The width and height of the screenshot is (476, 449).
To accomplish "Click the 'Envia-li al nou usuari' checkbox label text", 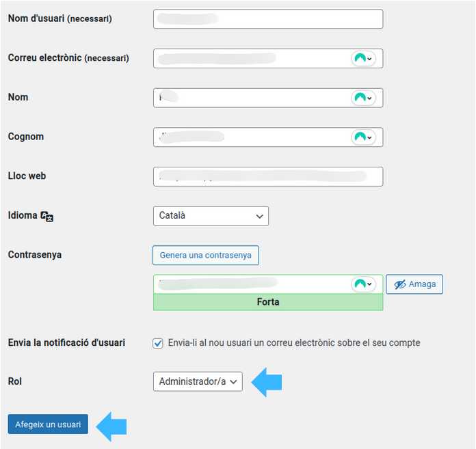I will click(x=293, y=342).
